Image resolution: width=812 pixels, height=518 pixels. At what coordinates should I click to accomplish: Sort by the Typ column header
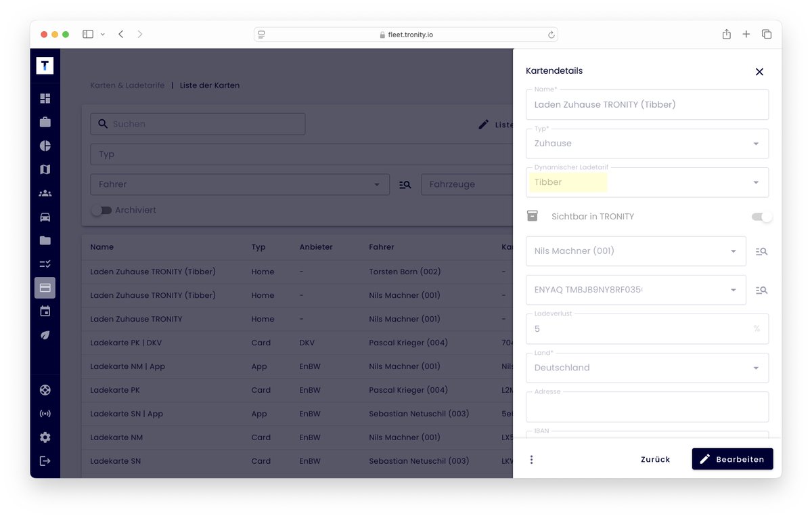[258, 247]
